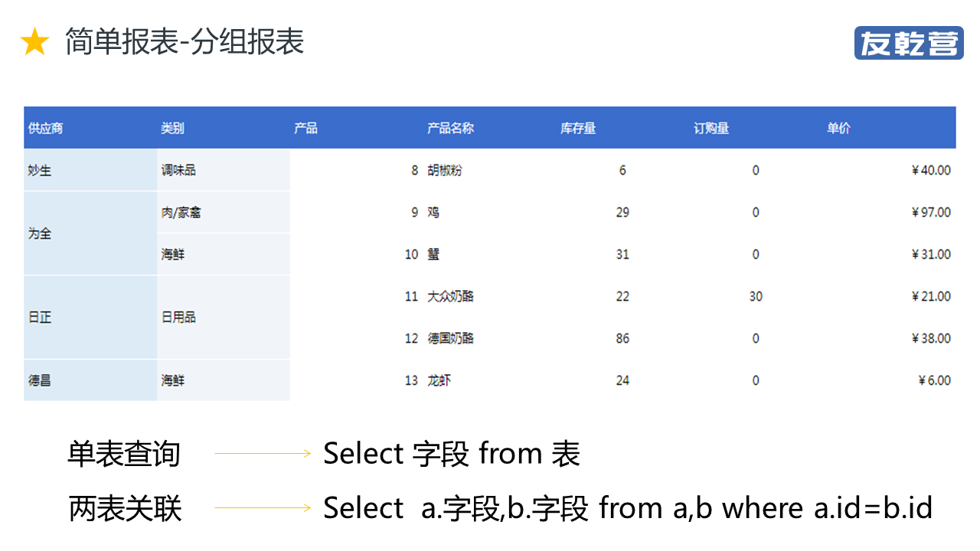Click the 供应商 column header
The height and width of the screenshot is (551, 980).
46,129
